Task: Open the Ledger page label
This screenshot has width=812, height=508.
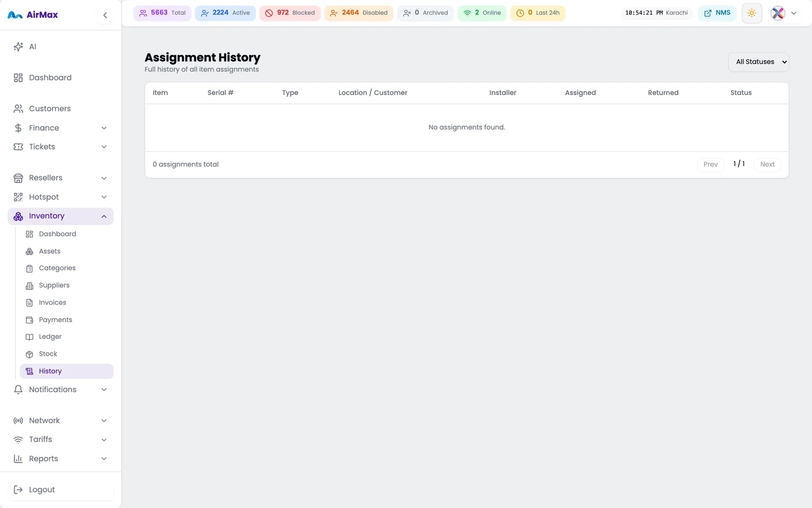Action: click(50, 337)
